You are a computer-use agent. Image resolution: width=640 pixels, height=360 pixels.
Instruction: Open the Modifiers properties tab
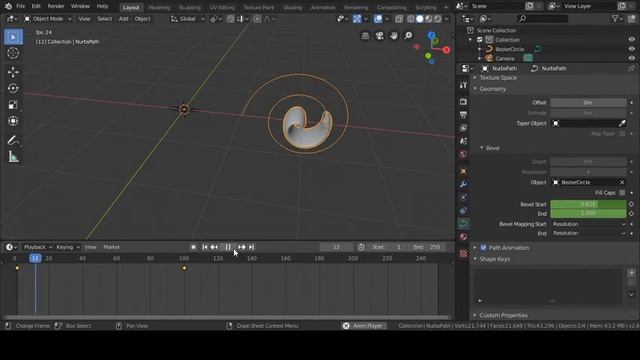point(463,184)
